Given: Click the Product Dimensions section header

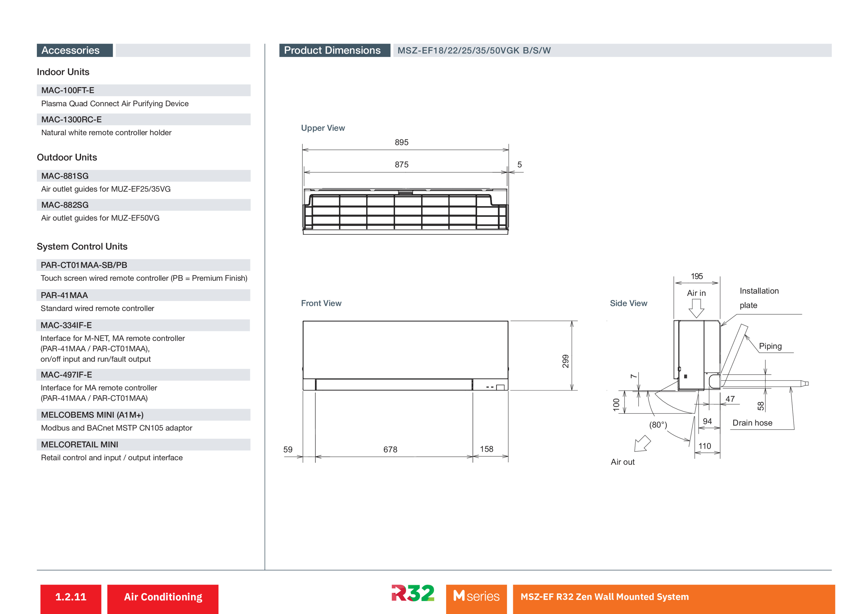Looking at the screenshot, I should tap(335, 50).
